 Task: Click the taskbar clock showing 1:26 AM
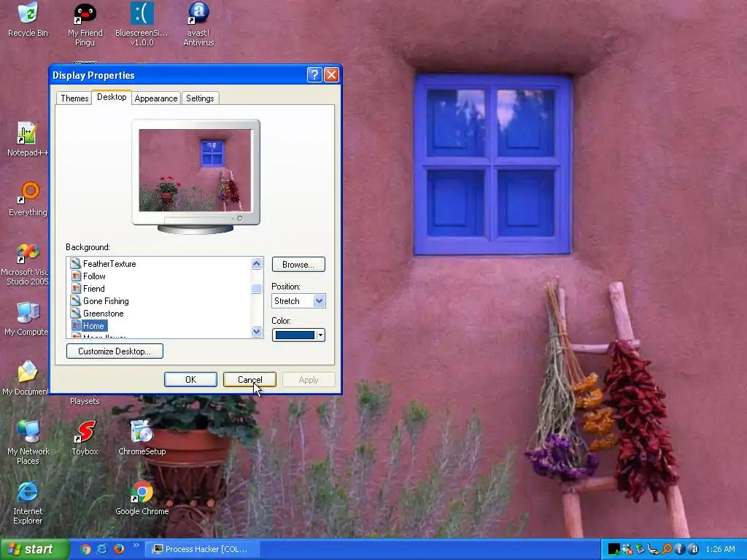coord(720,549)
